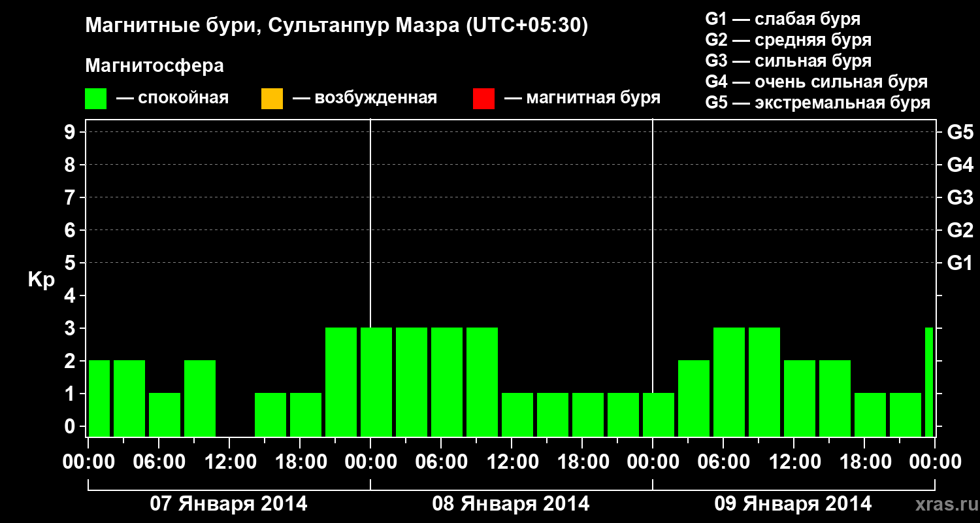Click the '08 Января 2014' date label

click(511, 504)
